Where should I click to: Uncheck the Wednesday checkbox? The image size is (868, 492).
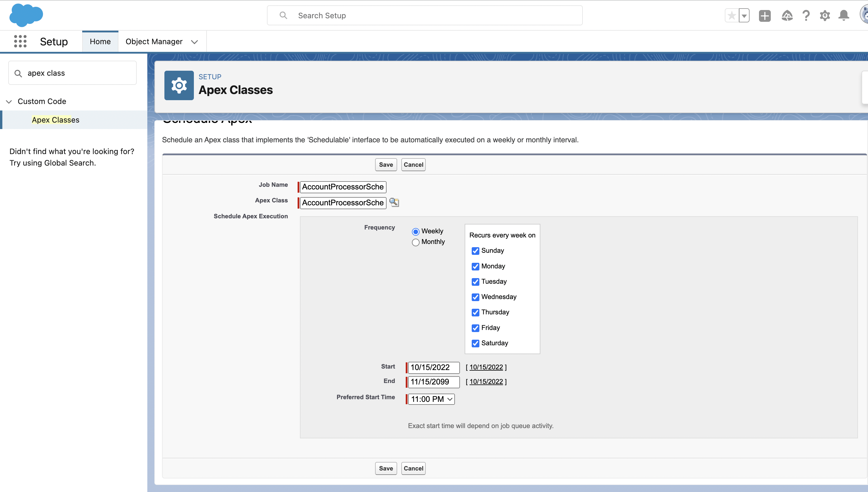[475, 297]
